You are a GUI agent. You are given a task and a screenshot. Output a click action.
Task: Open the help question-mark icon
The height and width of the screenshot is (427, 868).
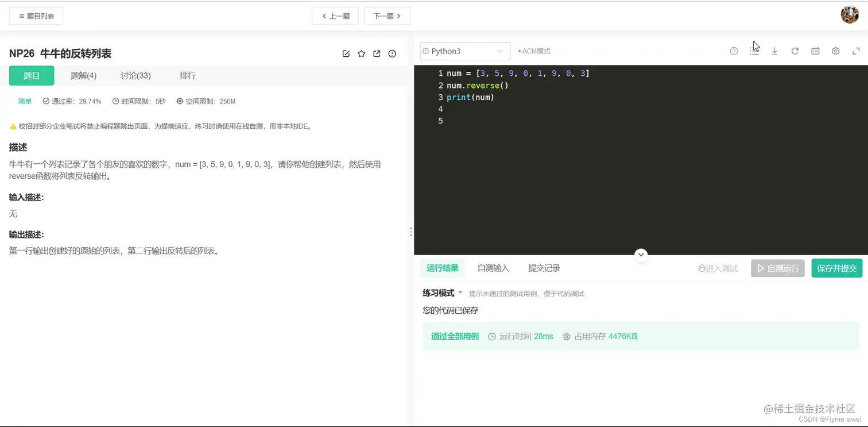[734, 51]
